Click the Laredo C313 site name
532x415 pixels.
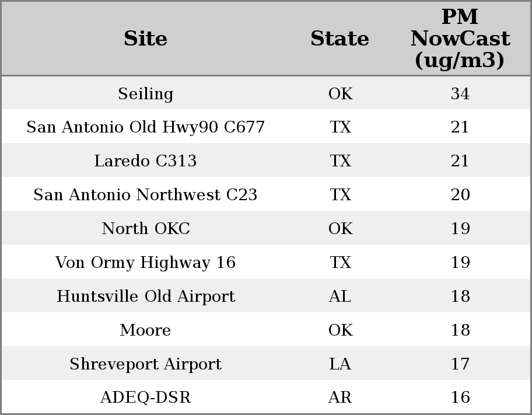[145, 161]
